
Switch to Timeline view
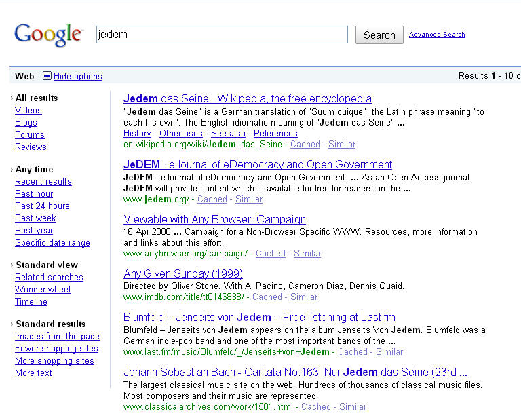tap(31, 302)
